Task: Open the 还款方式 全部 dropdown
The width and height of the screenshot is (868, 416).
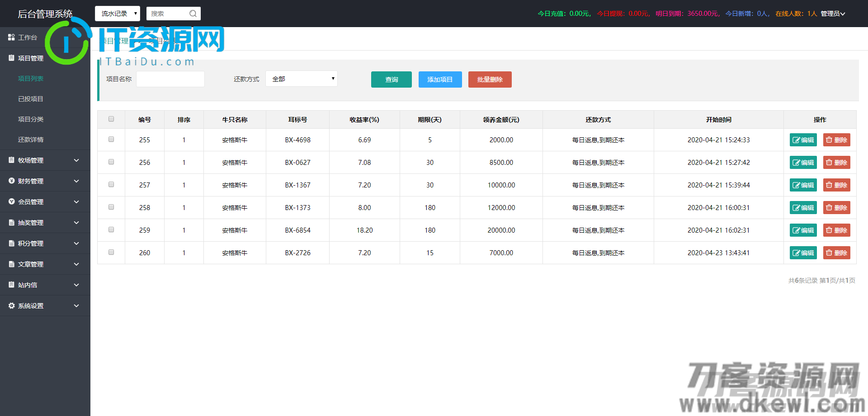Action: coord(302,79)
